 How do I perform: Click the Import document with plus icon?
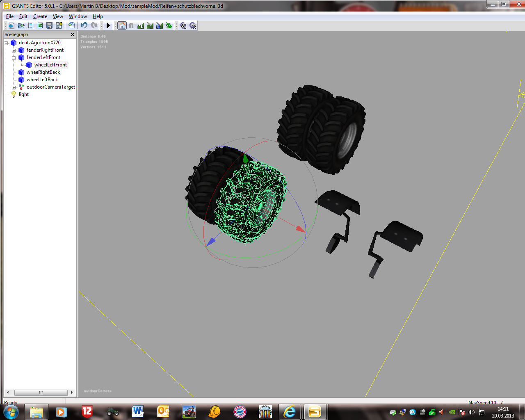pos(71,25)
